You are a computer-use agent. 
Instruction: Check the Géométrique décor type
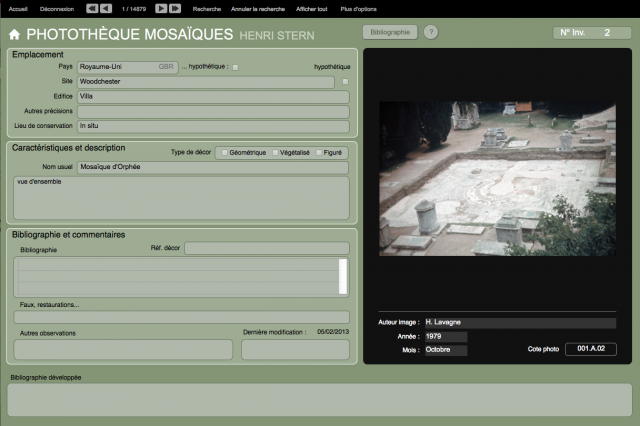(x=224, y=153)
